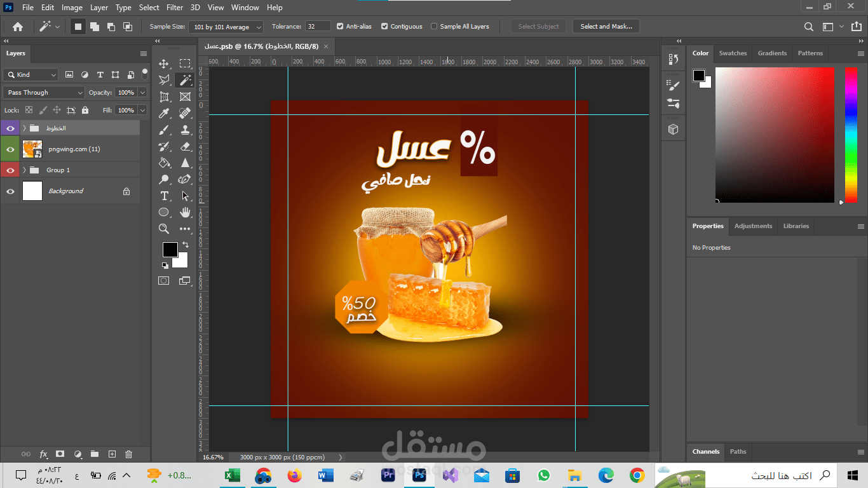Open the Pass Through blend mode dropdown
The width and height of the screenshot is (868, 488).
pos(43,93)
